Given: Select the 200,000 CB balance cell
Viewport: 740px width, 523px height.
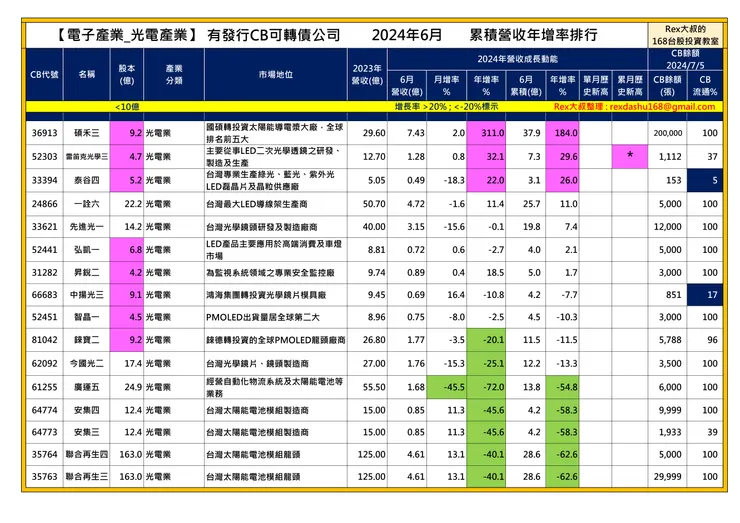Looking at the screenshot, I should coord(667,133).
